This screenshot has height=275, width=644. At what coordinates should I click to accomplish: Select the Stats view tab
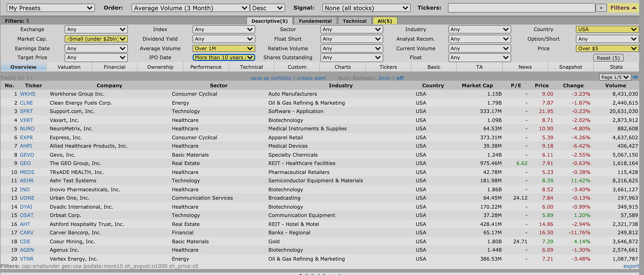(616, 67)
